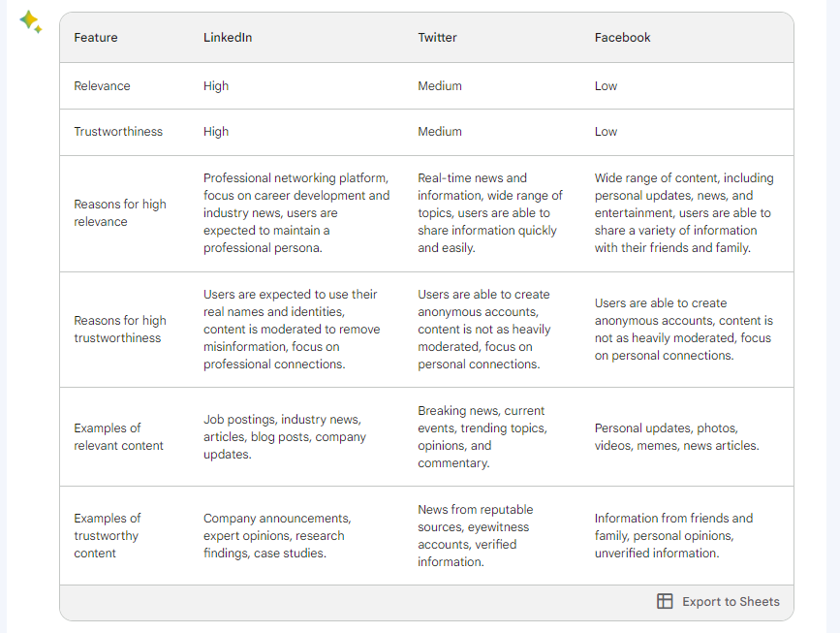Select the LinkedIn column header
840x633 pixels.
(226, 37)
